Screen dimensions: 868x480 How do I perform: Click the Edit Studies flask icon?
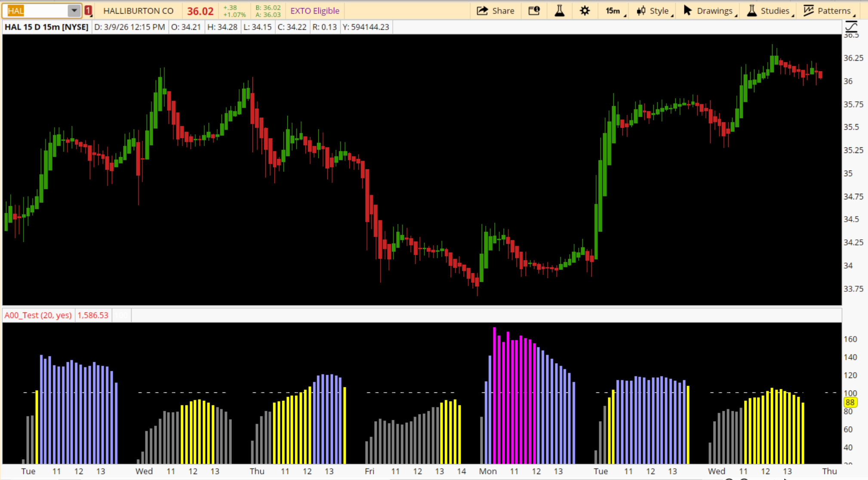tap(559, 11)
